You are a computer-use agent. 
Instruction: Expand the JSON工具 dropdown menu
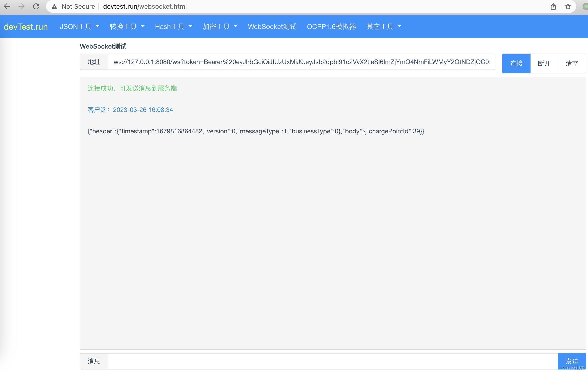click(x=79, y=26)
